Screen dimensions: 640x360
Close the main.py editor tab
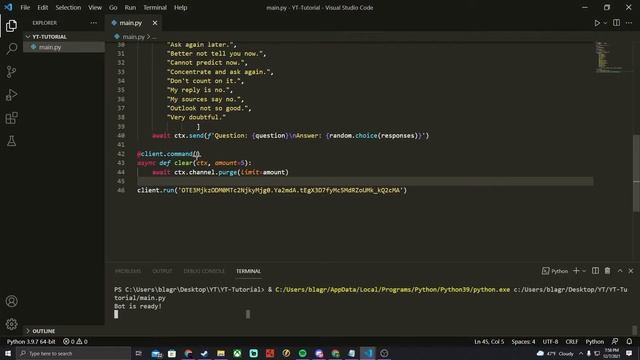(x=155, y=23)
